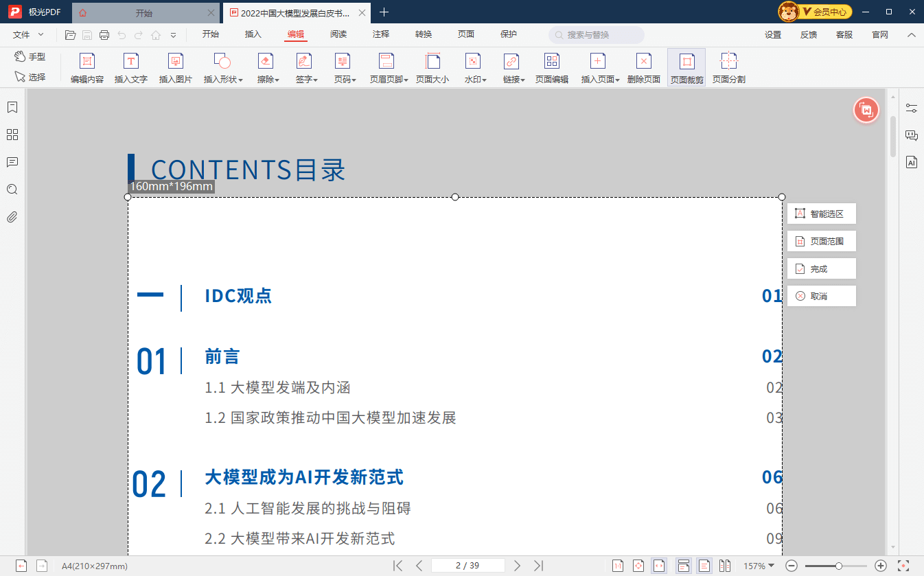Click the Page Split (页面分割) tool
This screenshot has height=576, width=924.
(729, 68)
